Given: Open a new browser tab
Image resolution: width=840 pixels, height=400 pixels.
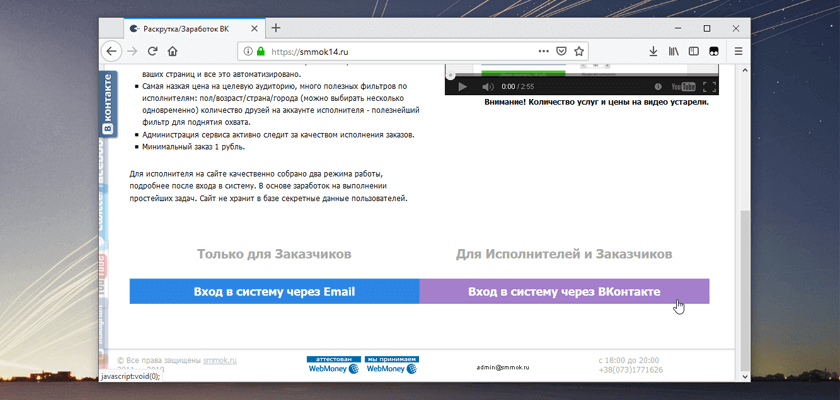Looking at the screenshot, I should coord(275,28).
